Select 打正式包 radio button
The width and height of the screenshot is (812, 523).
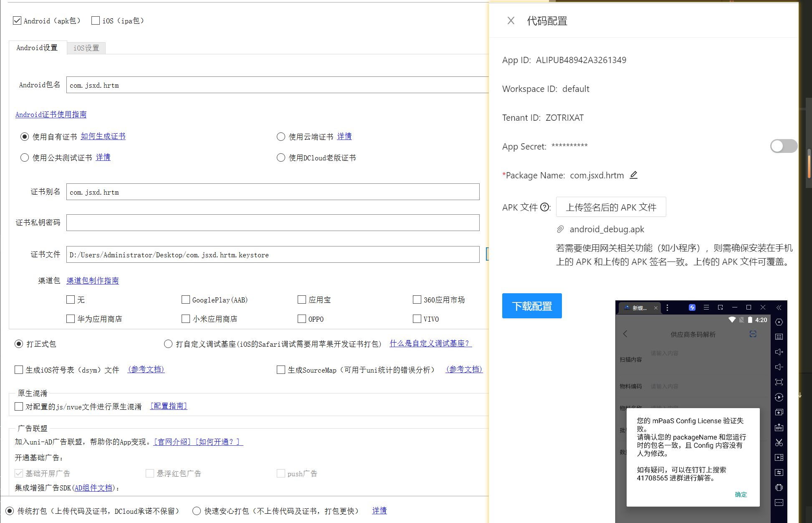tap(19, 344)
